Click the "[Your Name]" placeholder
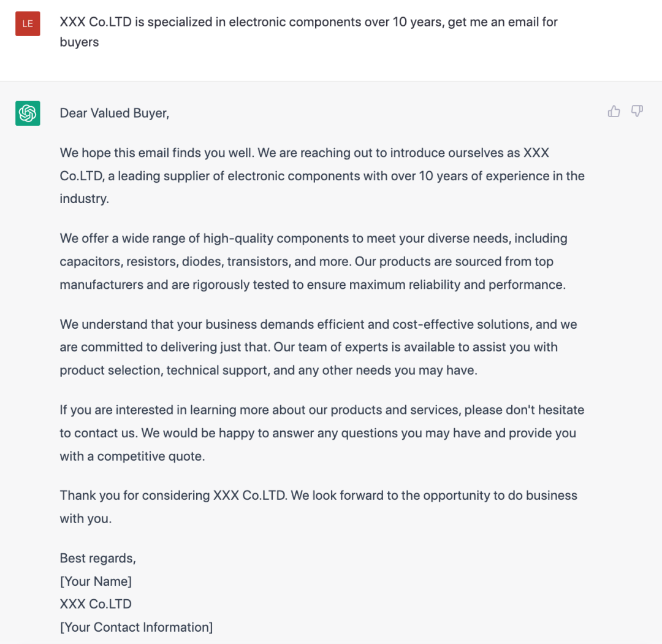 96,581
